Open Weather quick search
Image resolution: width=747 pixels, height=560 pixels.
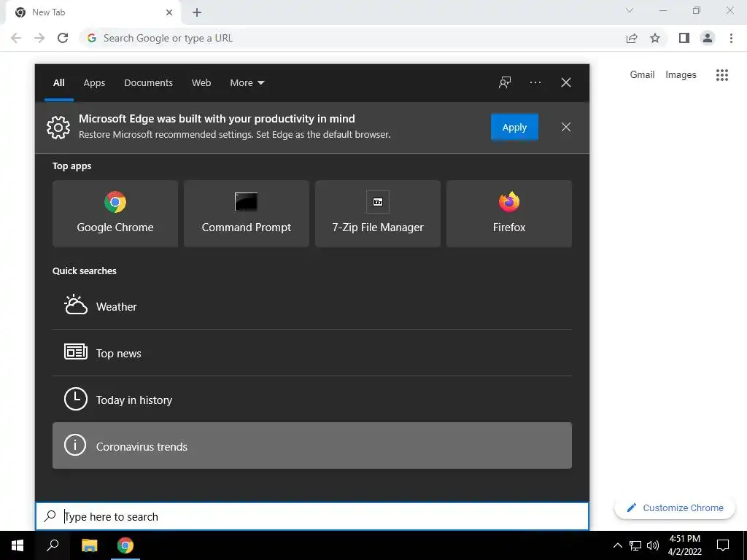point(312,306)
